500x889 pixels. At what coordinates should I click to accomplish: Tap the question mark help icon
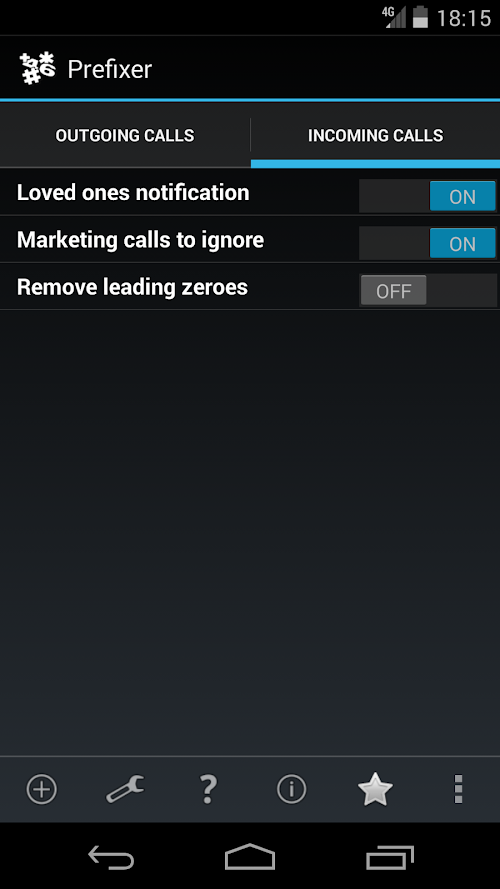pyautogui.click(x=208, y=789)
